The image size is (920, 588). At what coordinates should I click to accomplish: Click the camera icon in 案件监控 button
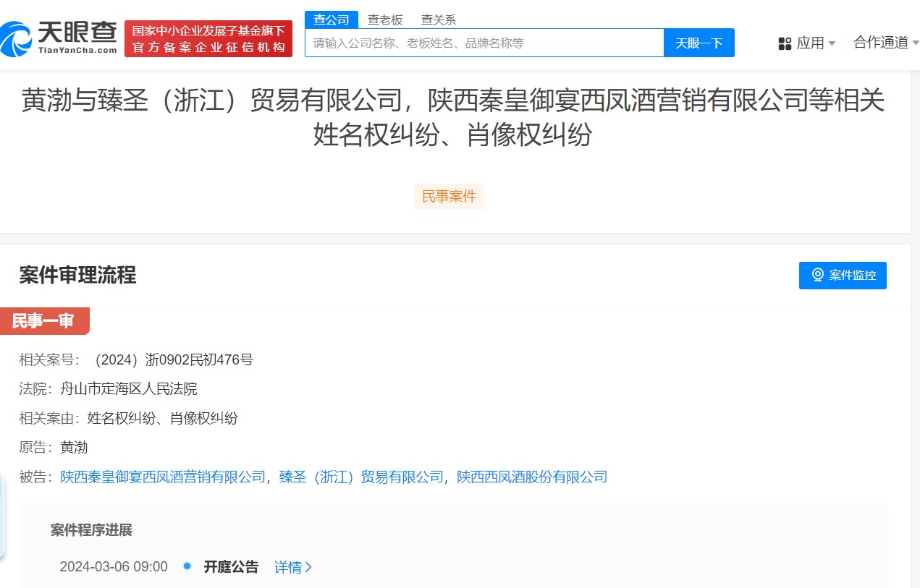[818, 275]
